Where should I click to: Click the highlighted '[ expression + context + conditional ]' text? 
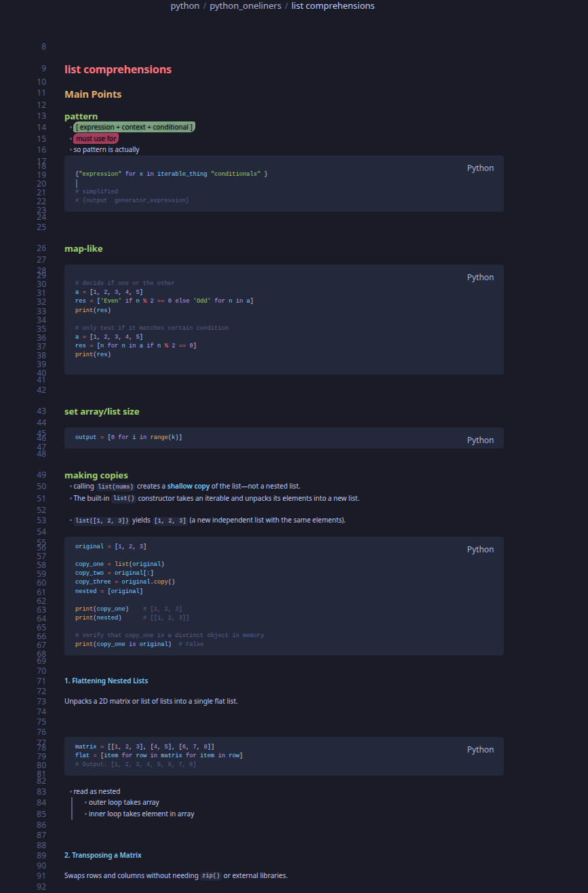[x=134, y=127]
